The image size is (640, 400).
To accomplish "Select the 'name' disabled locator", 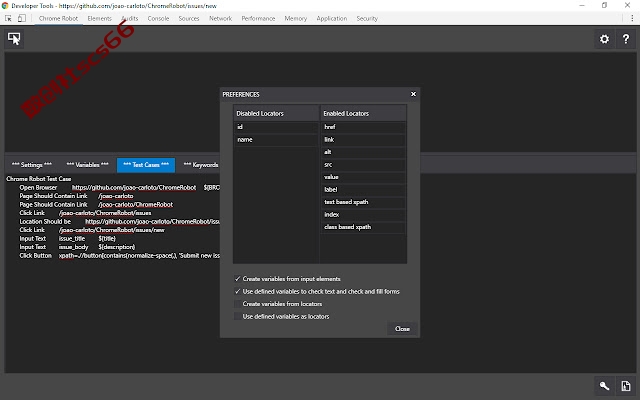I will click(x=276, y=140).
